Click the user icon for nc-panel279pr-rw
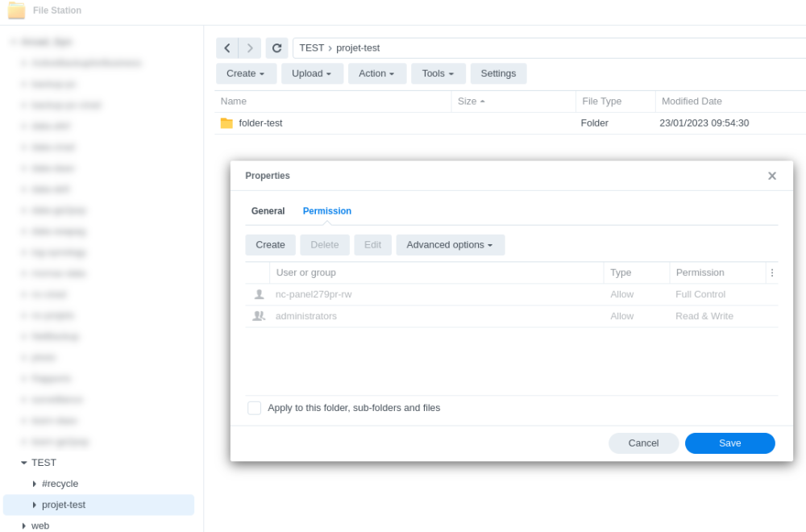Screen dimensions: 806x532 (259, 295)
